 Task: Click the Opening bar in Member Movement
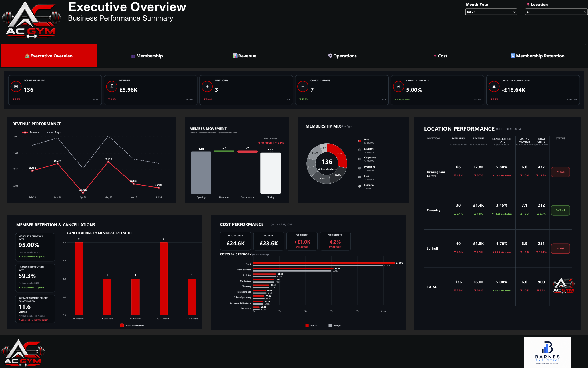(x=201, y=172)
